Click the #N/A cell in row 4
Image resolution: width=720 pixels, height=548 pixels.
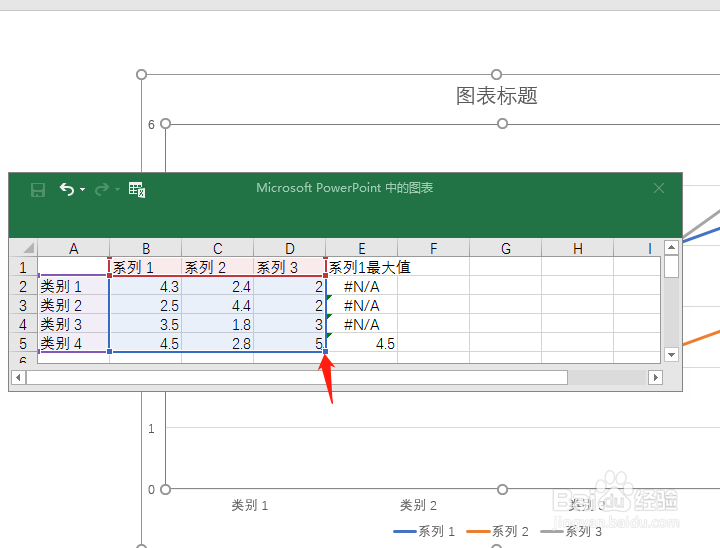362,324
